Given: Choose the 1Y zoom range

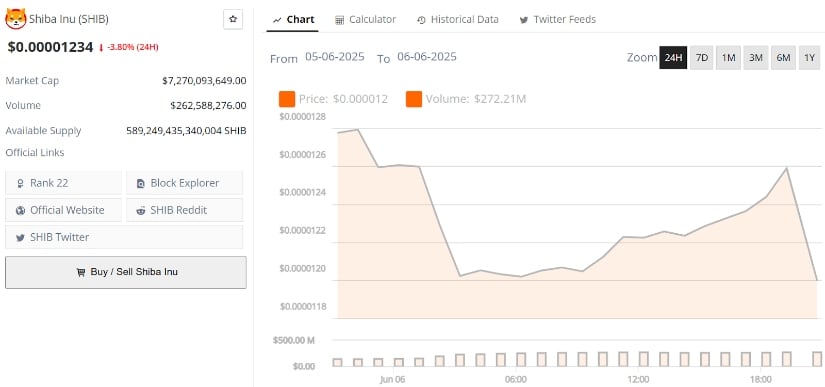Looking at the screenshot, I should [809, 58].
